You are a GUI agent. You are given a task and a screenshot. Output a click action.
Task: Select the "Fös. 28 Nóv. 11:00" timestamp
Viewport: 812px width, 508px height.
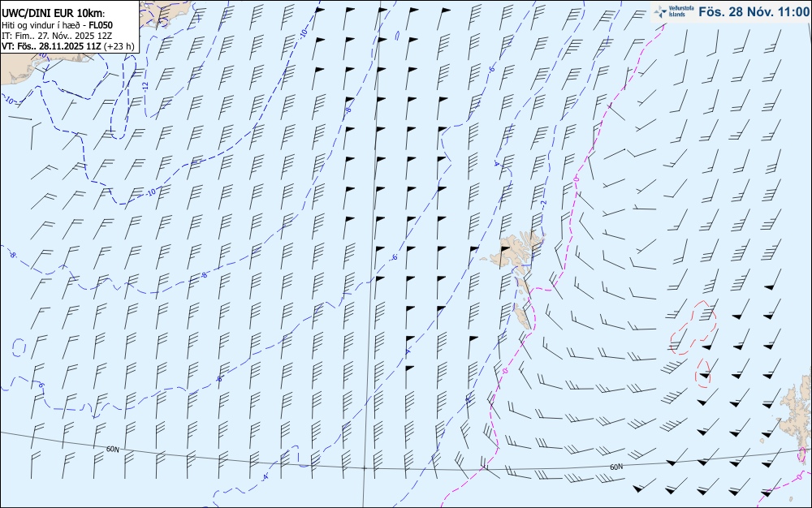(x=754, y=12)
